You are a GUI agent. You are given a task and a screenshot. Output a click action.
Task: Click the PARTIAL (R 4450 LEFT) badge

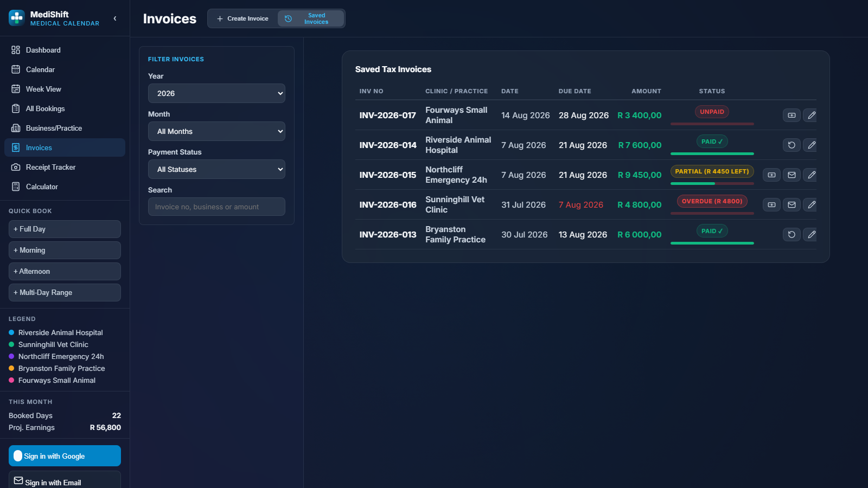(x=712, y=171)
